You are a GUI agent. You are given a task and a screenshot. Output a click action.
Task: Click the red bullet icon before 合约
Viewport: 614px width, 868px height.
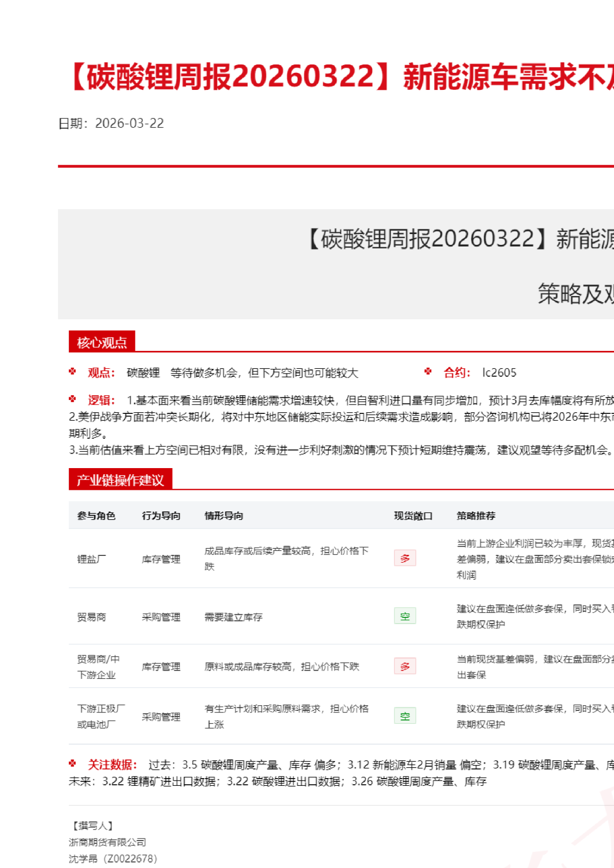[x=428, y=371]
